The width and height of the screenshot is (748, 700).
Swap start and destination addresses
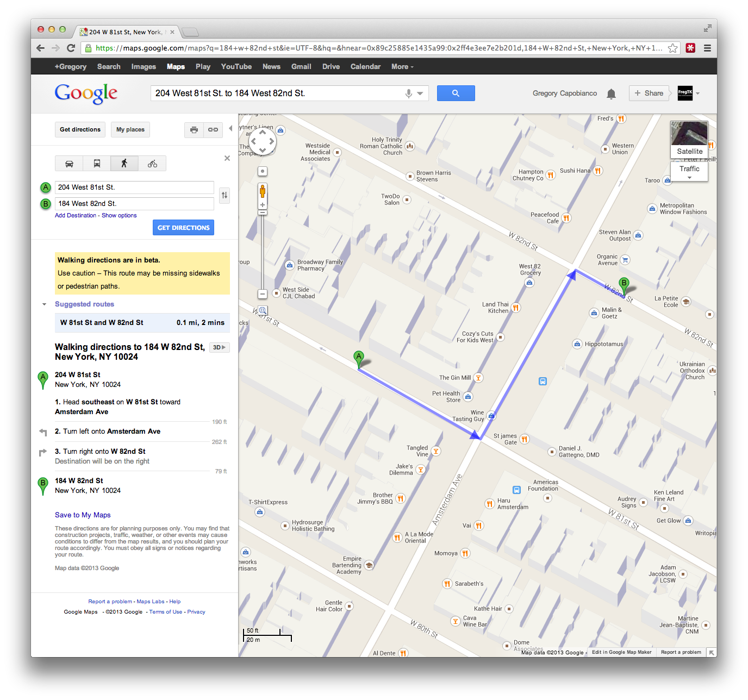225,195
